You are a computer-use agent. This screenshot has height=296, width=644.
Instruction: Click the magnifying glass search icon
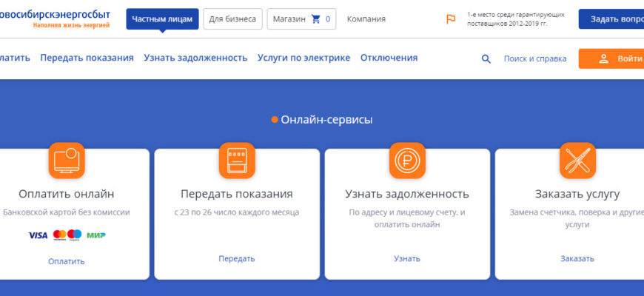click(x=486, y=58)
